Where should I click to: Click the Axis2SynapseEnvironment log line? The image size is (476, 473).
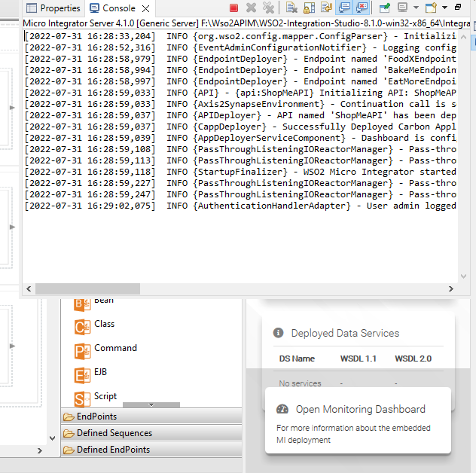coord(240,104)
